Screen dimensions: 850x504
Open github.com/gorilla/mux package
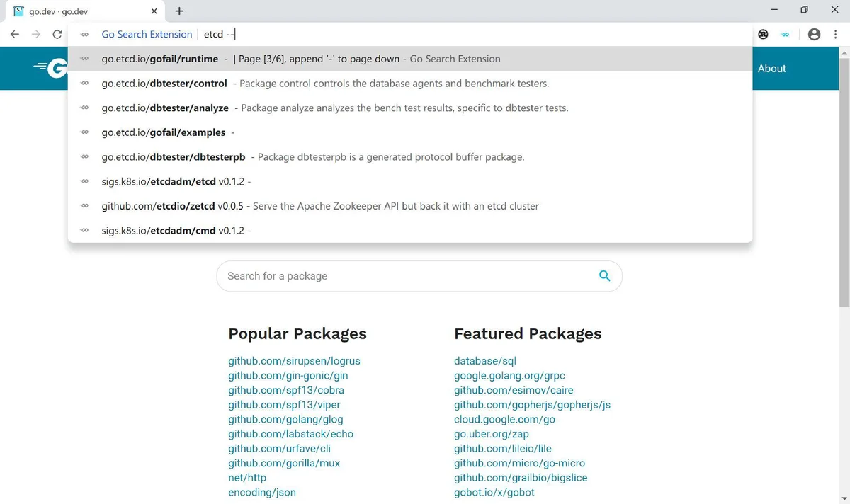tap(284, 463)
